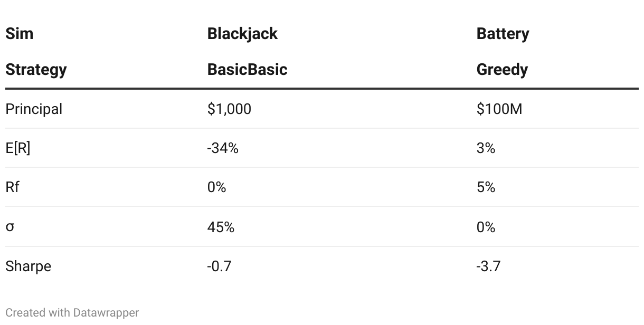Image resolution: width=644 pixels, height=325 pixels.
Task: Click the 5% risk-free rate cell
Action: pyautogui.click(x=486, y=187)
